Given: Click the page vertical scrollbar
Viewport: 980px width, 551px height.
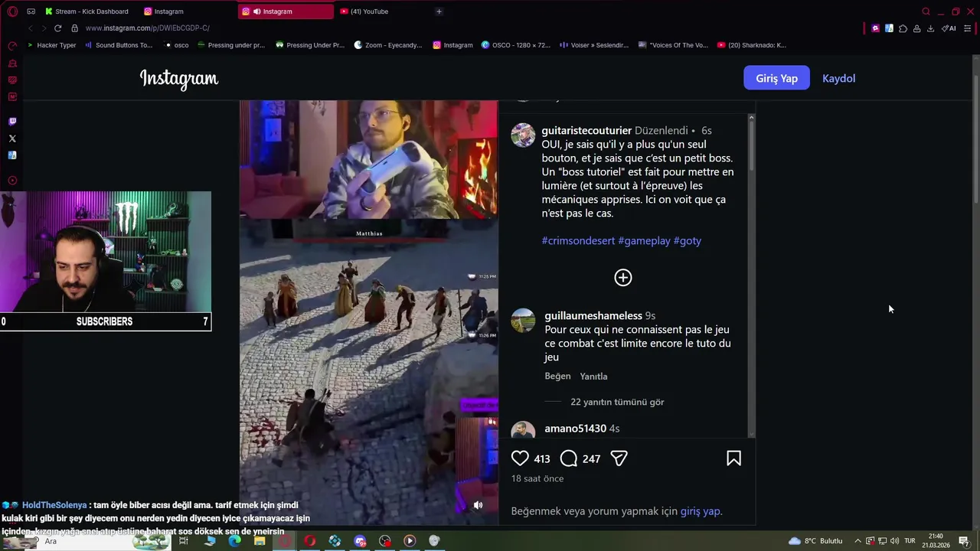Looking at the screenshot, I should click(975, 138).
